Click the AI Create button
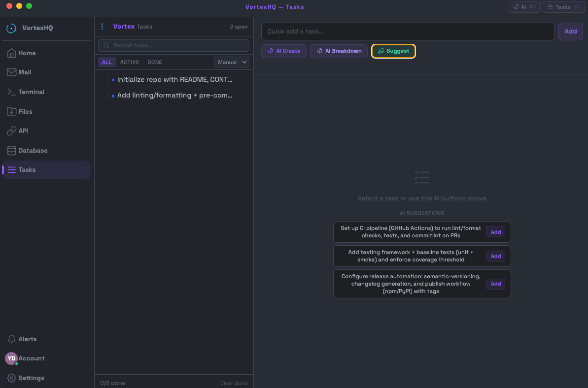588x388 pixels. point(284,51)
